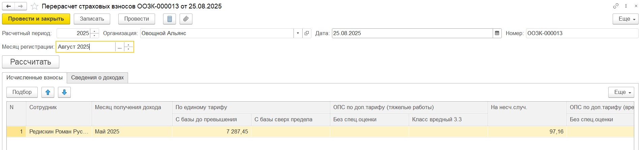Viewport: 644px width, 150px height.
Task: Open attached files paperclip icon
Action: (x=186, y=19)
